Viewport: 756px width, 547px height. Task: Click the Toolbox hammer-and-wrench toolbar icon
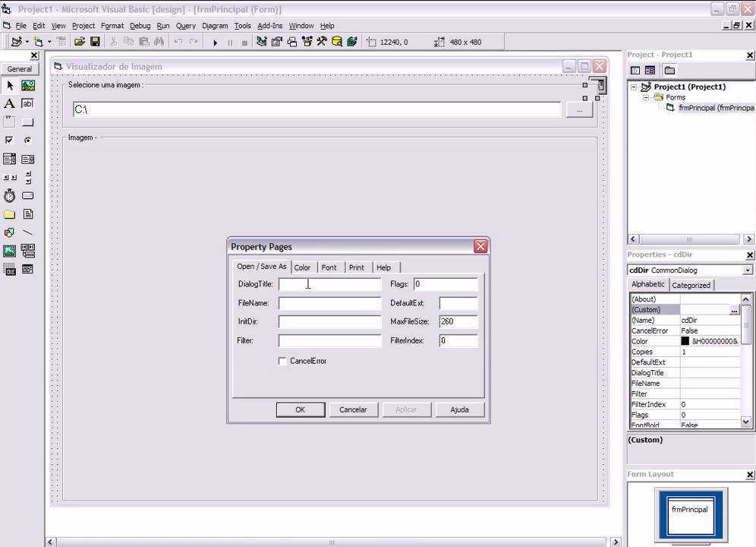tap(322, 42)
